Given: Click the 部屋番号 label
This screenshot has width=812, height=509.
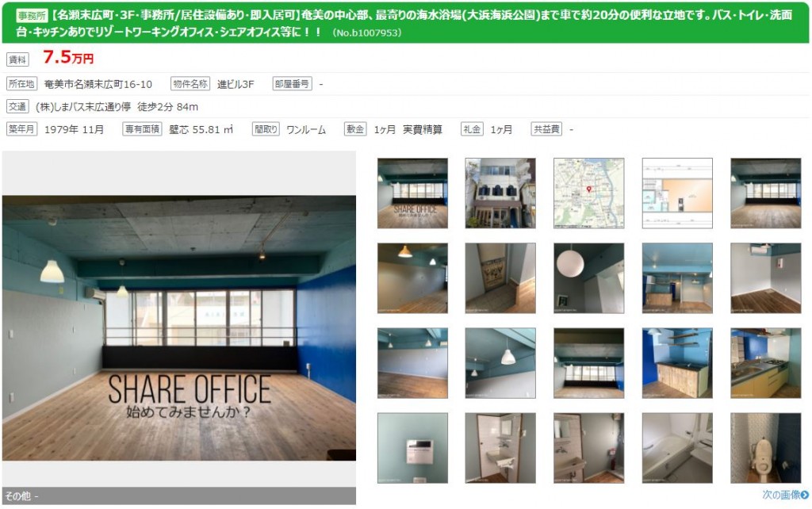Looking at the screenshot, I should click(292, 84).
